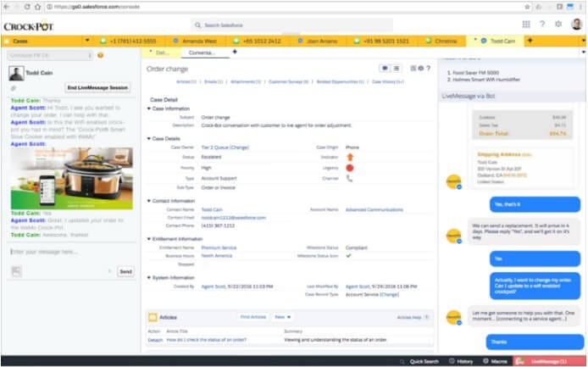
Task: Collapse the System Information section
Action: tap(149, 278)
